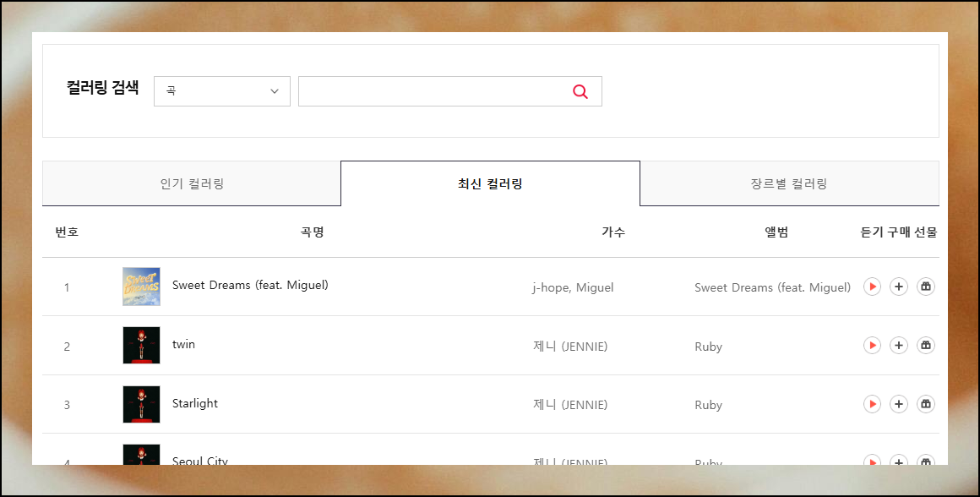Play preview of the song Starlight

pos(872,404)
